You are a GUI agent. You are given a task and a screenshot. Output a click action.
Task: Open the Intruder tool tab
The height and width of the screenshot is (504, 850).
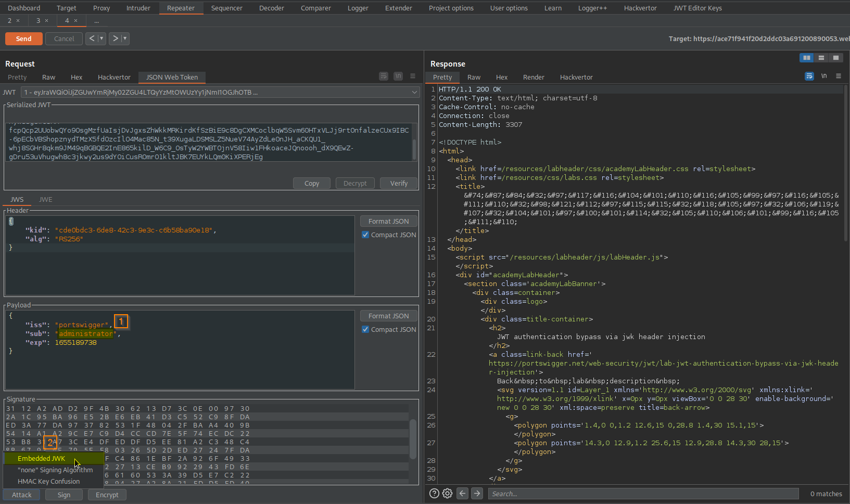(138, 8)
